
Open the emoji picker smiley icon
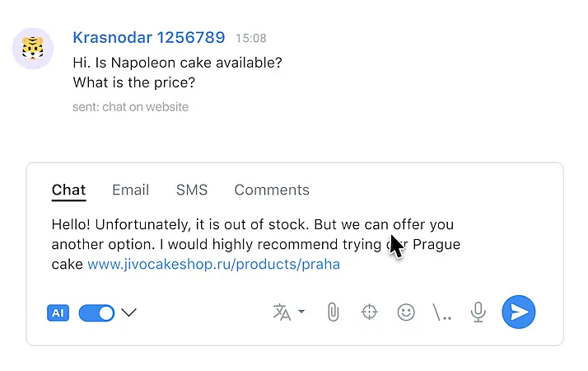coord(405,312)
